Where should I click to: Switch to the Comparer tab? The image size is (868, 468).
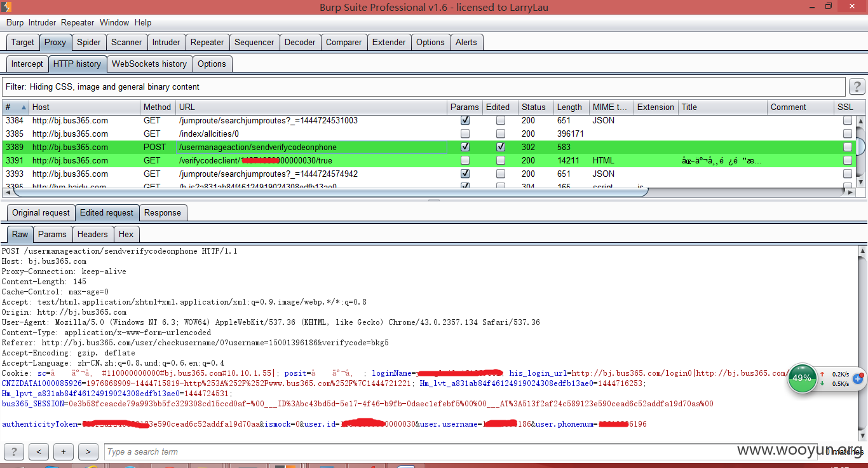click(344, 42)
